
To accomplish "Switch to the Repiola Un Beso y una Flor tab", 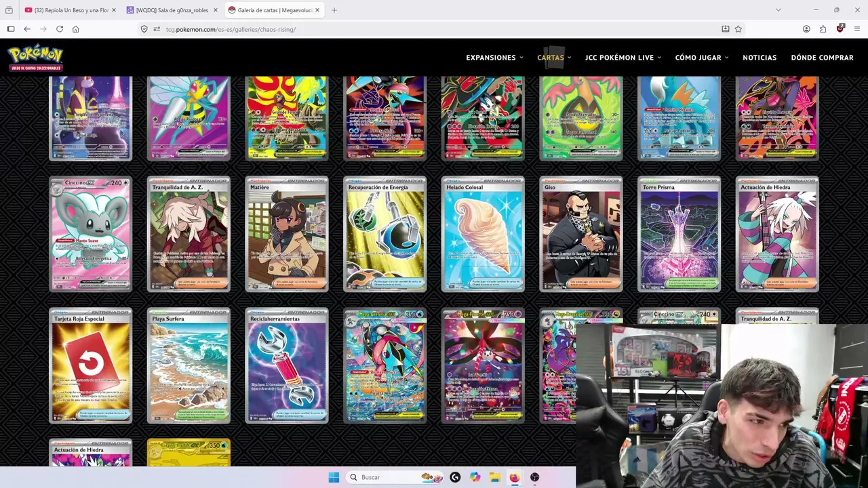I will point(71,10).
